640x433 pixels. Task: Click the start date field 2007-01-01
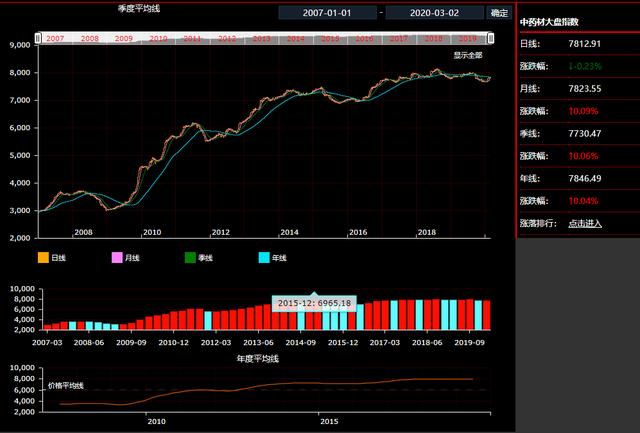point(327,13)
